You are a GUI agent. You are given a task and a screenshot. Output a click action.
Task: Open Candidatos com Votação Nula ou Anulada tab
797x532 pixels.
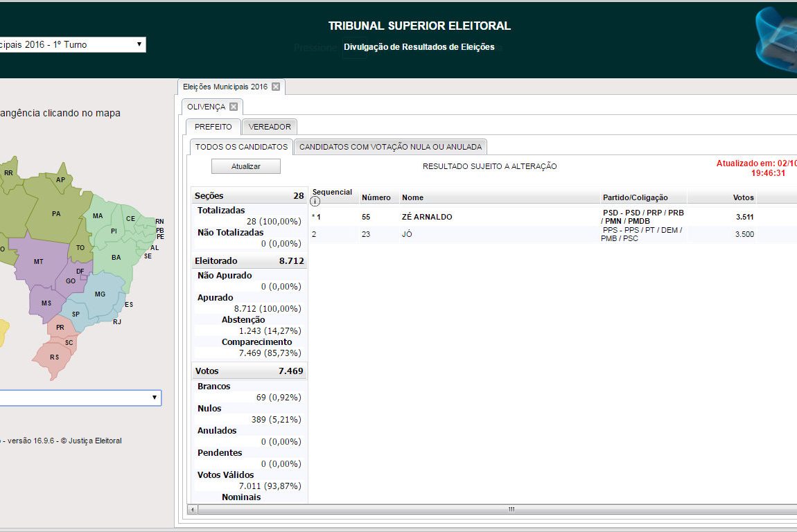[x=390, y=147]
